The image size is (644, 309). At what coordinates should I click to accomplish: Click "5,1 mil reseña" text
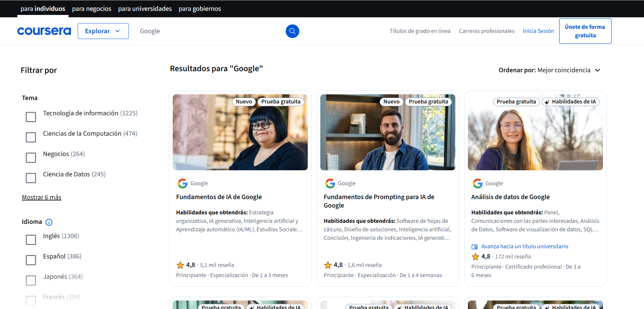point(217,265)
